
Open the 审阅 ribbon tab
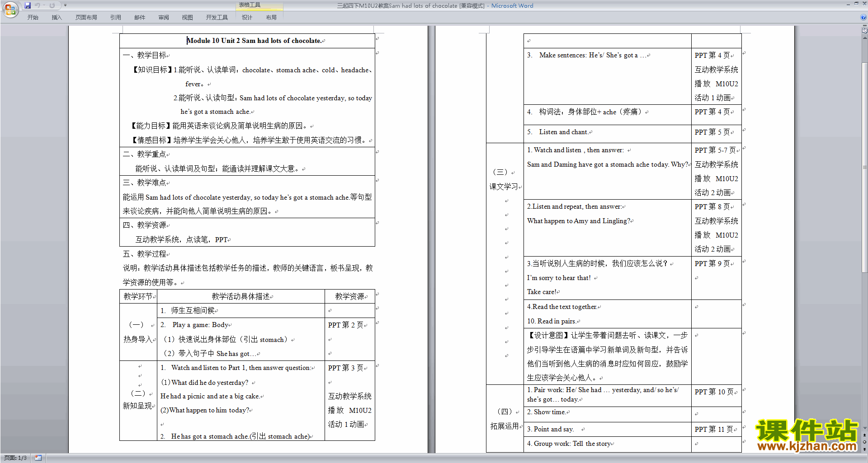(x=164, y=17)
